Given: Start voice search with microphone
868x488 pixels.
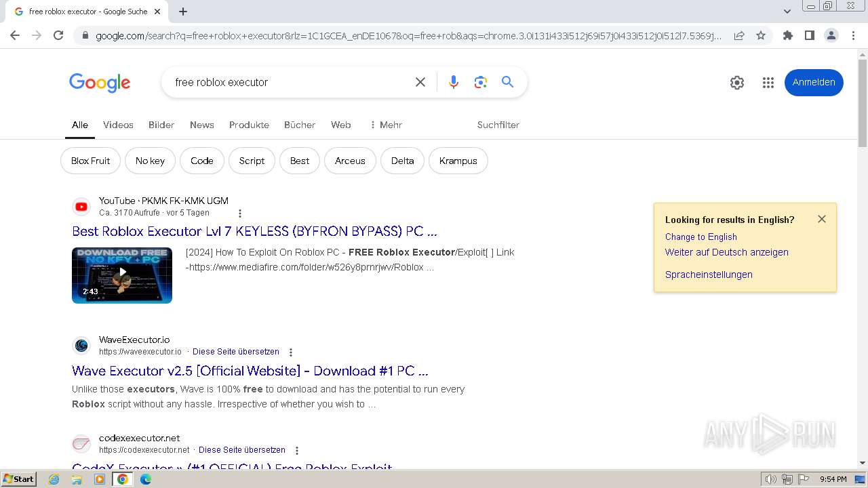Looking at the screenshot, I should [x=454, y=82].
